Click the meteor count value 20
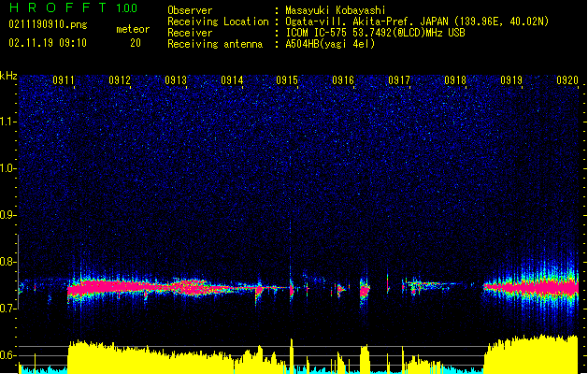Image resolution: width=588 pixels, height=374 pixels. click(136, 43)
